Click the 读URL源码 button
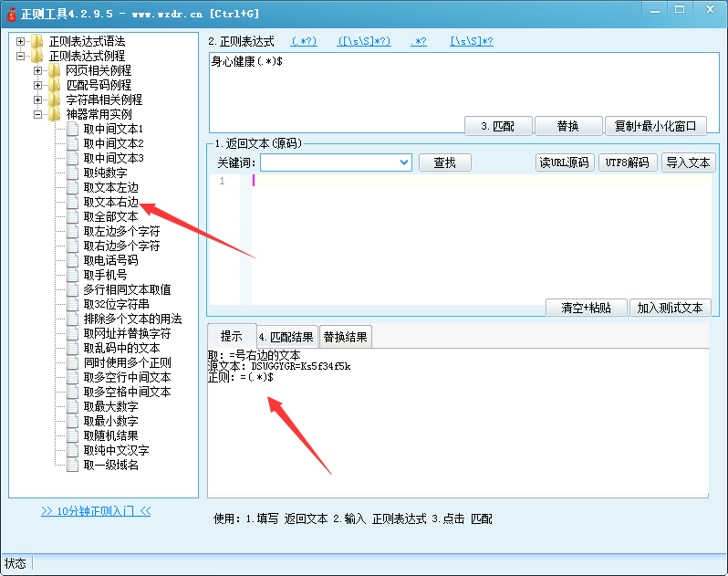 coord(565,162)
